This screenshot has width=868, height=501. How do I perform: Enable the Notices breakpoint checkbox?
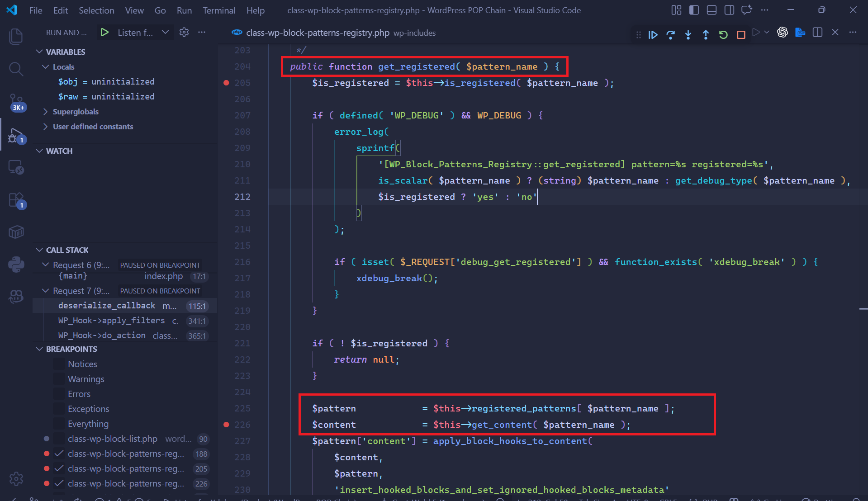click(x=59, y=364)
